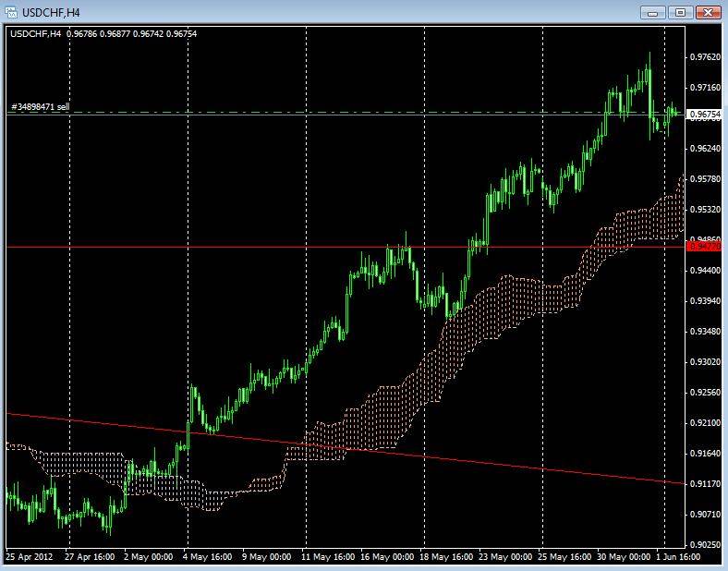Select the red 0.94770 price level label
This screenshot has width=728, height=571.
(704, 247)
